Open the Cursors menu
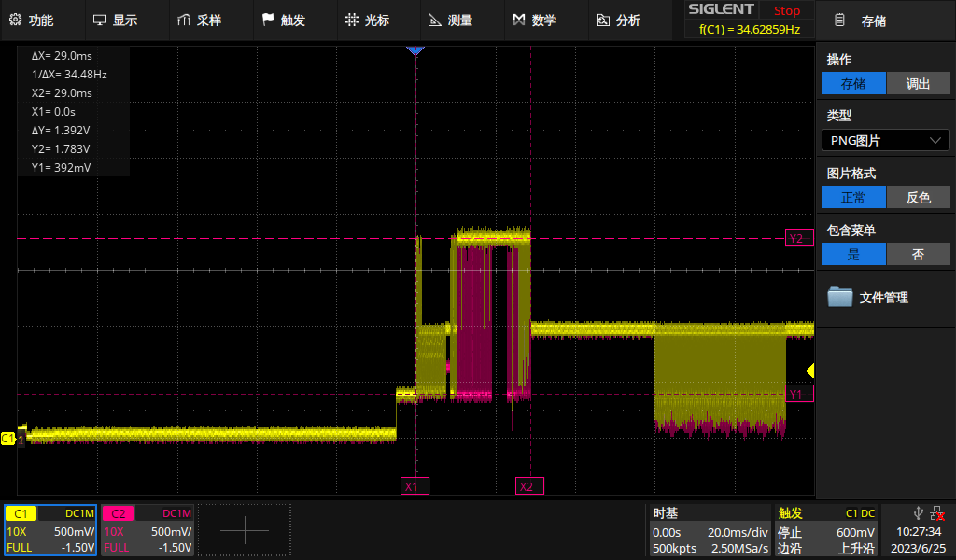The image size is (956, 560). coord(367,20)
